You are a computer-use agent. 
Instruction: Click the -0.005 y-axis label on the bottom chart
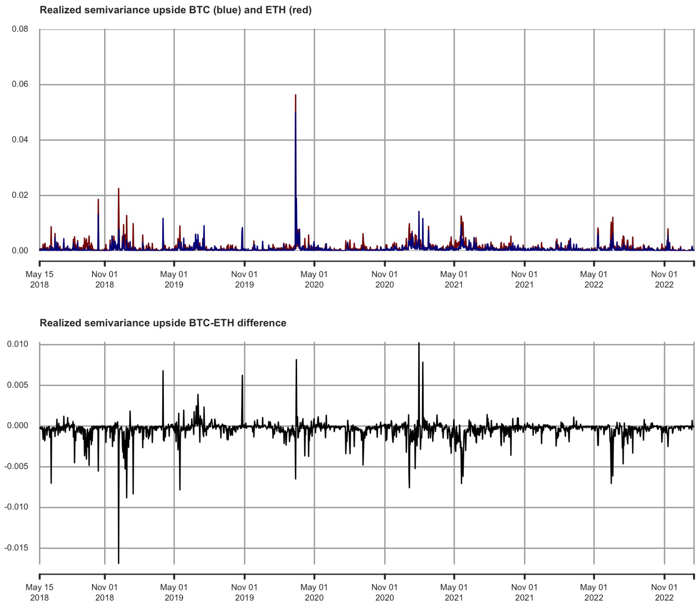(16, 466)
